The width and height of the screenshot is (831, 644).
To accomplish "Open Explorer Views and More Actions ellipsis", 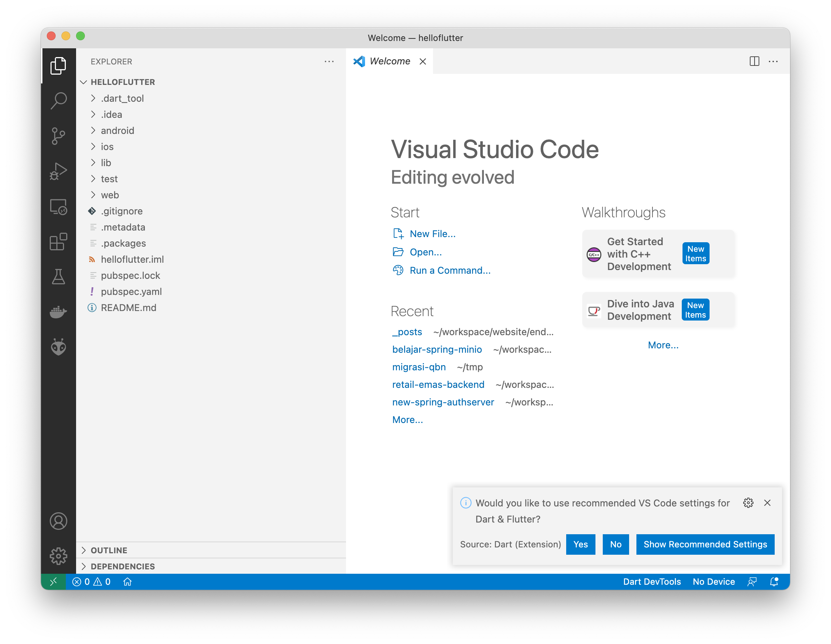I will (329, 61).
